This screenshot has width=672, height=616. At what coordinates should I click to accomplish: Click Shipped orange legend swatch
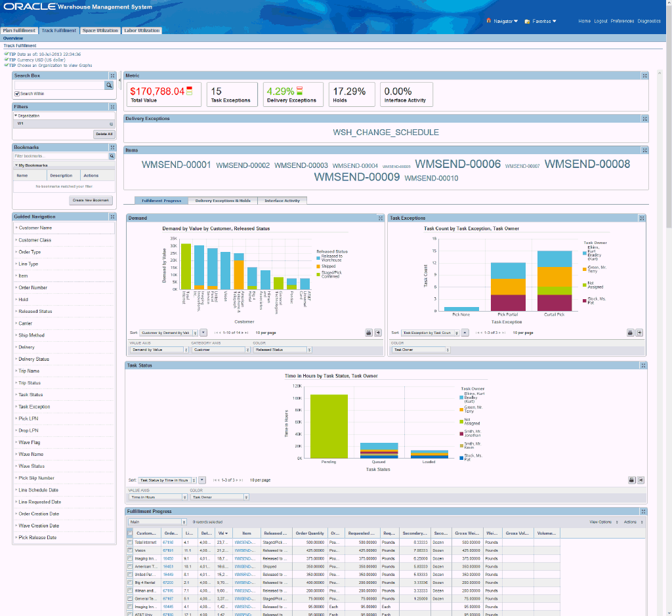click(318, 266)
